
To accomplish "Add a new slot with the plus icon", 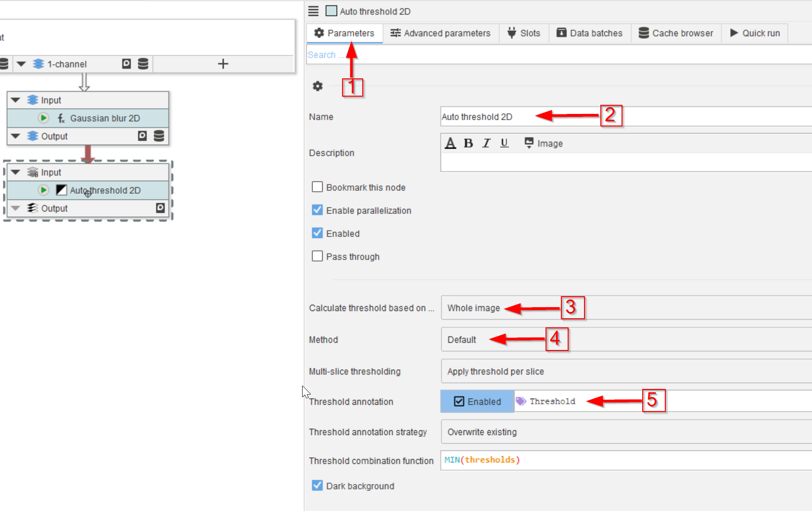I will click(x=223, y=64).
